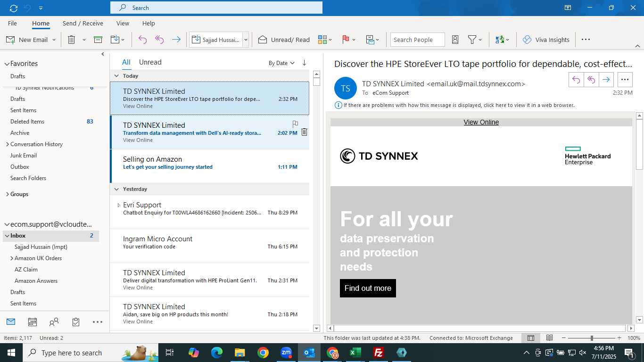The width and height of the screenshot is (644, 362).
Task: Open Viva Insights from the ribbon
Action: (546, 40)
